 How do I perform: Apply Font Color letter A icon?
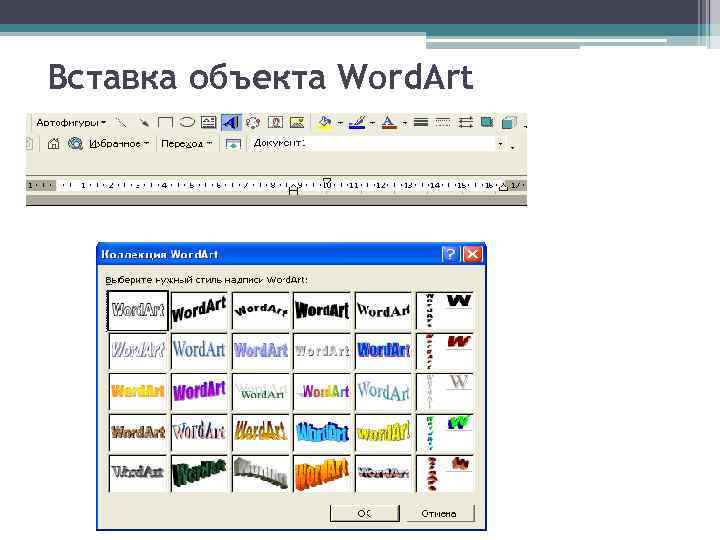pyautogui.click(x=388, y=123)
